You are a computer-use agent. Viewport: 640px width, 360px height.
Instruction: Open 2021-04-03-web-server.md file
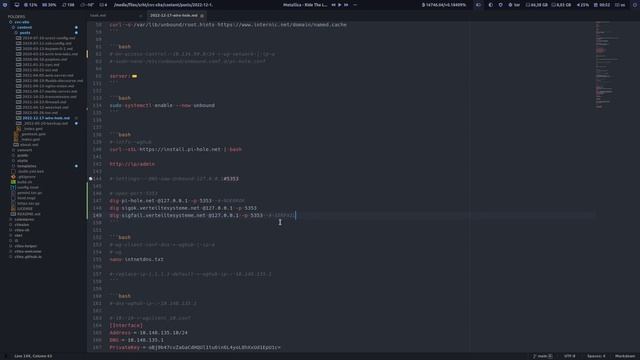(48, 75)
